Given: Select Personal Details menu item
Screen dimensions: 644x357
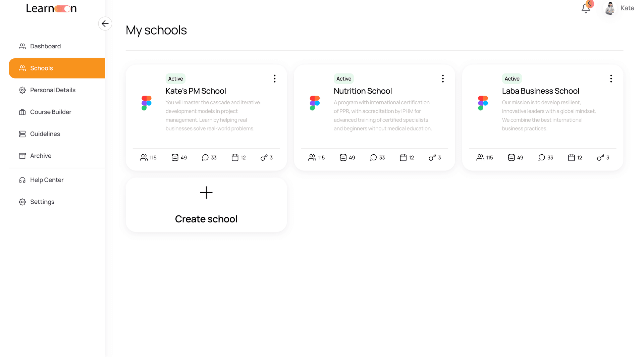Looking at the screenshot, I should 53,90.
